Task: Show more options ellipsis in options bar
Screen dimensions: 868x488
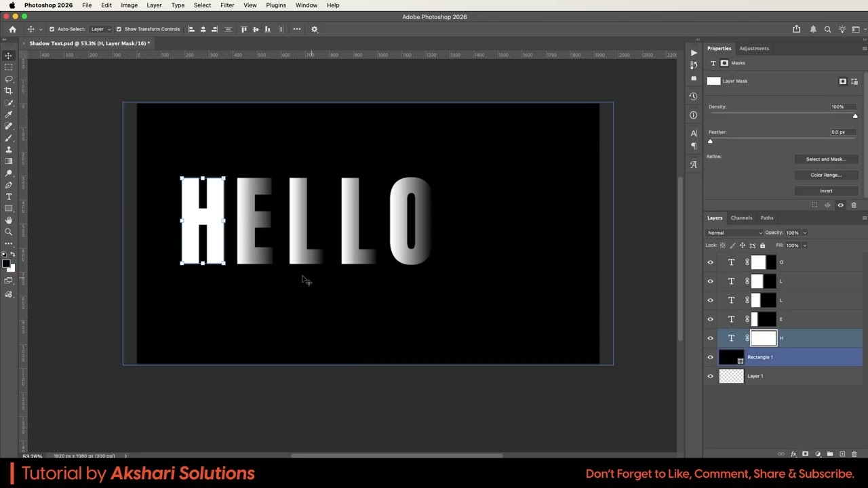Action: (x=297, y=29)
